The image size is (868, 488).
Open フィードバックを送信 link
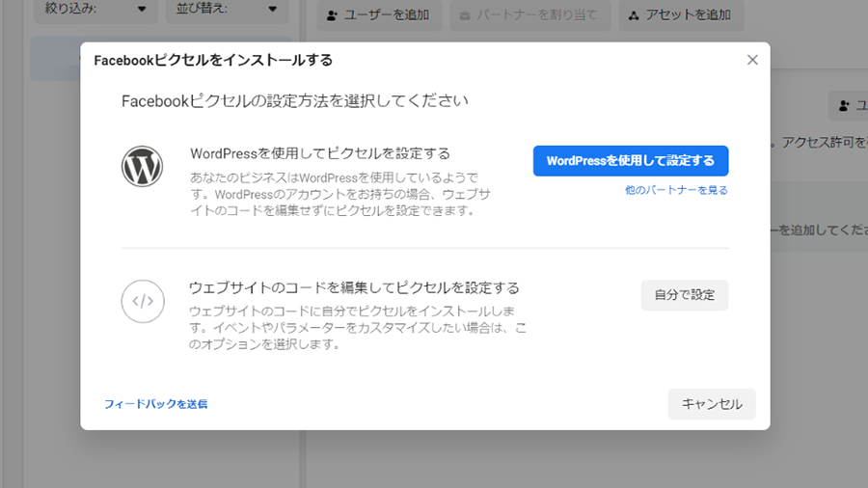[156, 404]
